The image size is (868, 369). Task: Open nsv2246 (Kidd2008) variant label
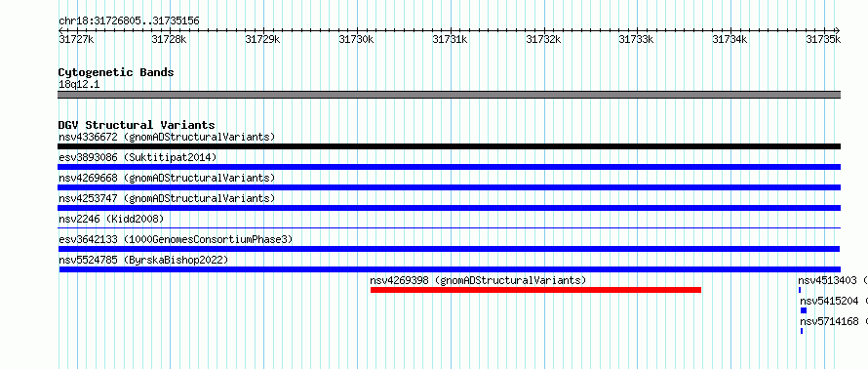pyautogui.click(x=111, y=219)
